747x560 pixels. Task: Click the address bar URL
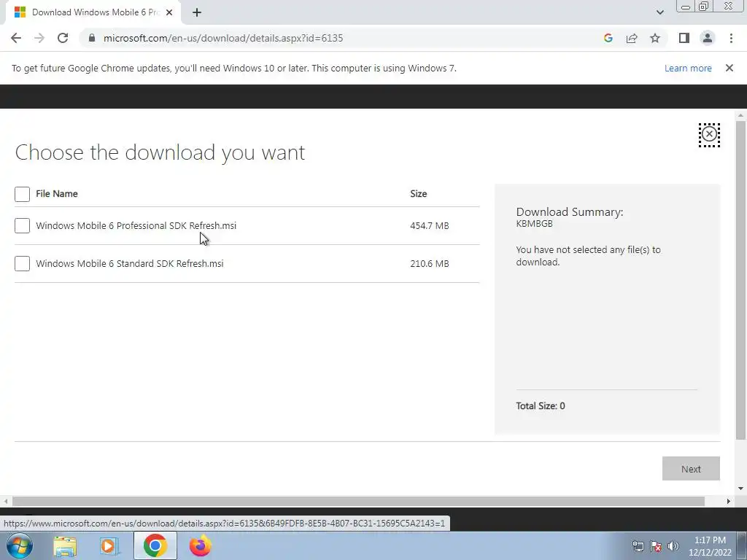click(223, 38)
